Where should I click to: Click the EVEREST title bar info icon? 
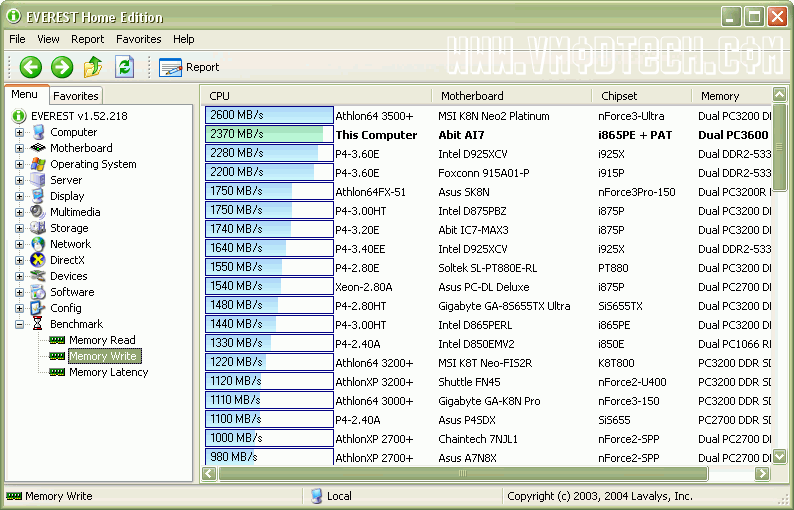pos(13,17)
